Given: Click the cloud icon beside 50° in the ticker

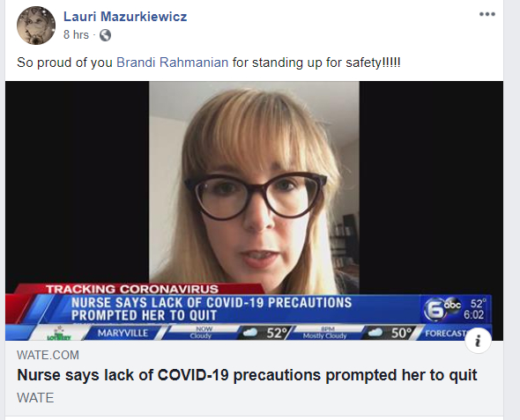Looking at the screenshot, I should (x=375, y=332).
